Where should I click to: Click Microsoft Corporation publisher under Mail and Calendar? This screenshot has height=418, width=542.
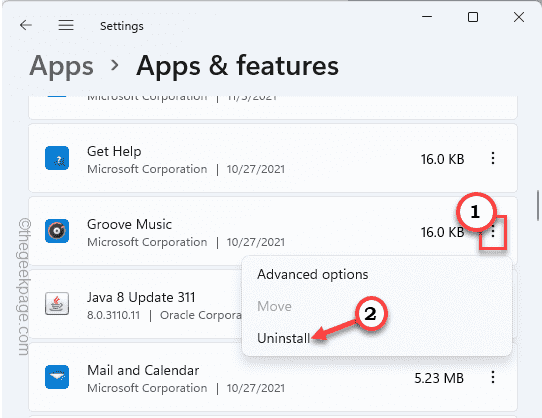pyautogui.click(x=147, y=388)
